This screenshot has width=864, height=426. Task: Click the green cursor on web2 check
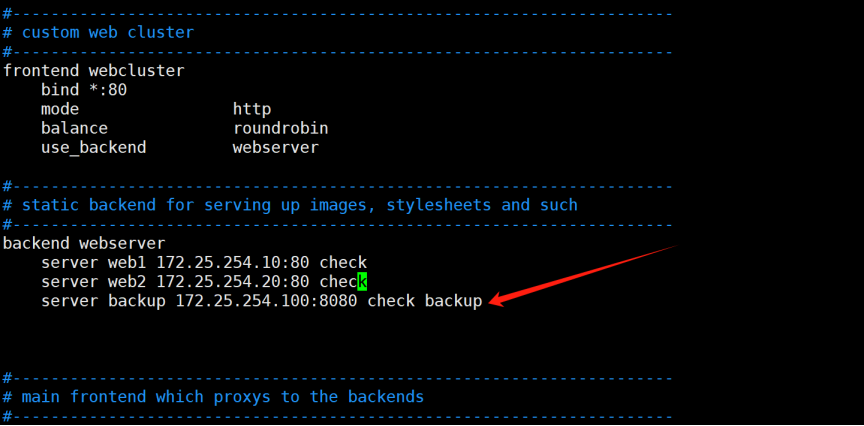tap(362, 282)
